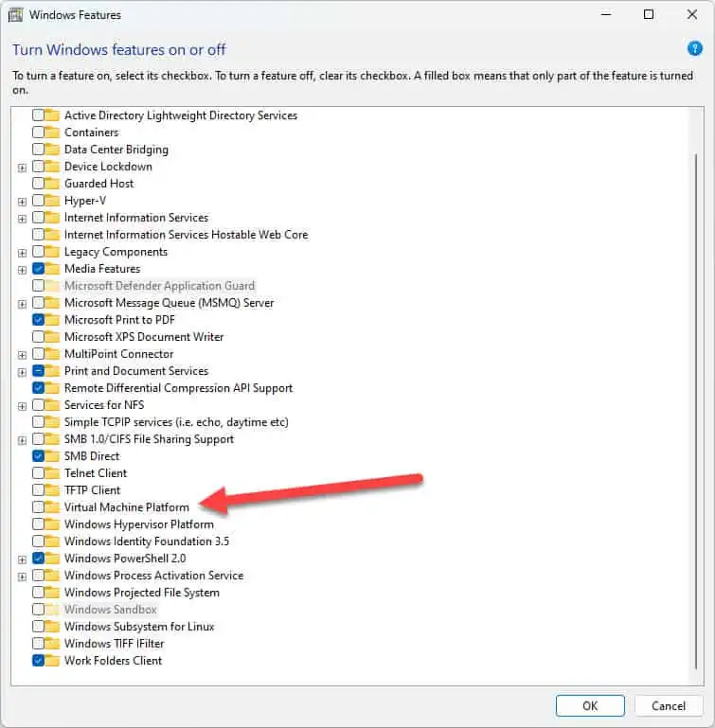Check Internet Information Services Hostable Web Core
The height and width of the screenshot is (728, 715).
pyautogui.click(x=39, y=235)
